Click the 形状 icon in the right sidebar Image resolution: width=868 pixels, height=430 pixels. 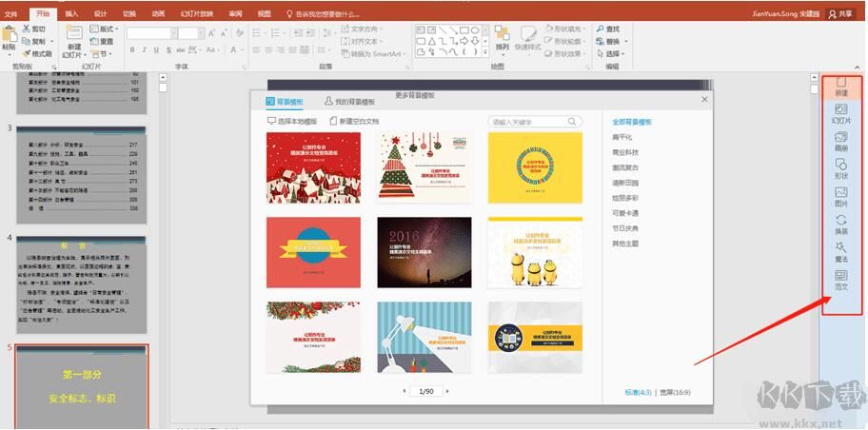coord(840,168)
